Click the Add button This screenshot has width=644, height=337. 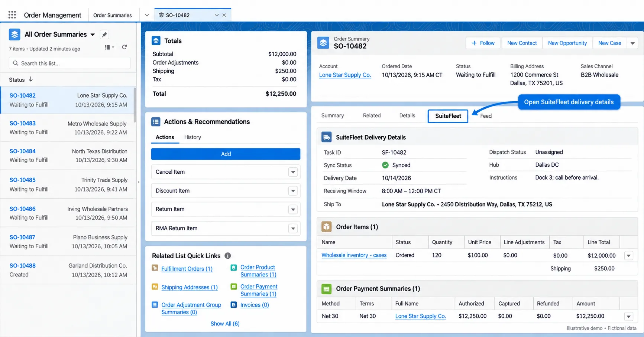tap(226, 154)
